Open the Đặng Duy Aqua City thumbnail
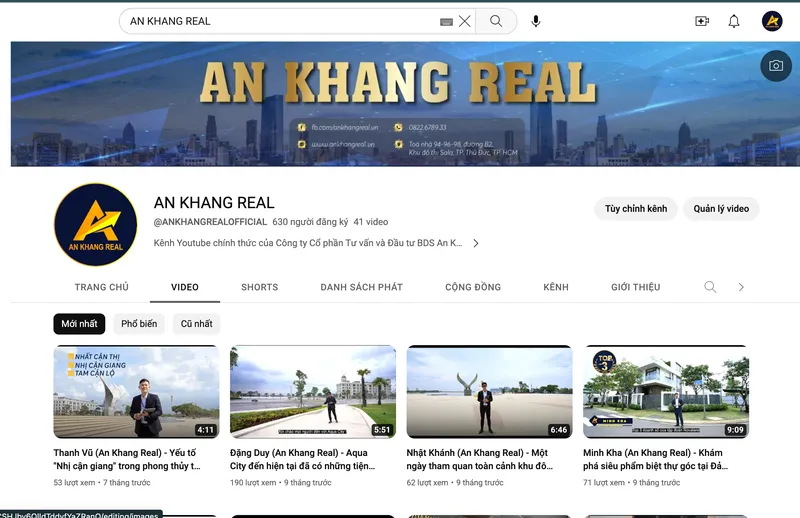This screenshot has width=800, height=518. (313, 391)
